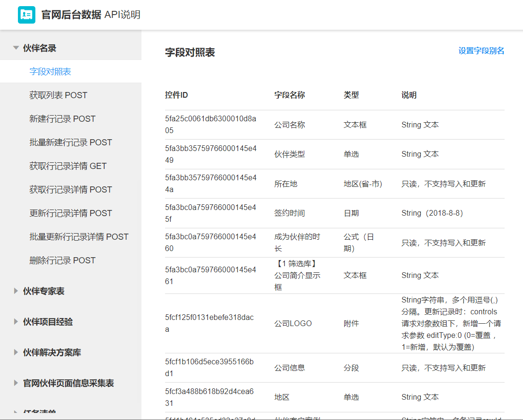The width and height of the screenshot is (523, 420).
Task: Click the 公司LOGO field name cell
Action: point(293,324)
